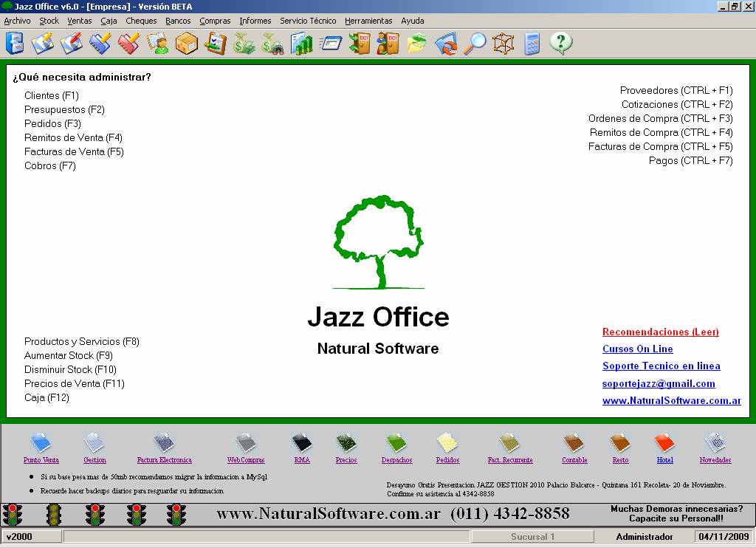Select Productos y Servicios (F8)
The width and height of the screenshot is (756, 548).
tap(82, 341)
